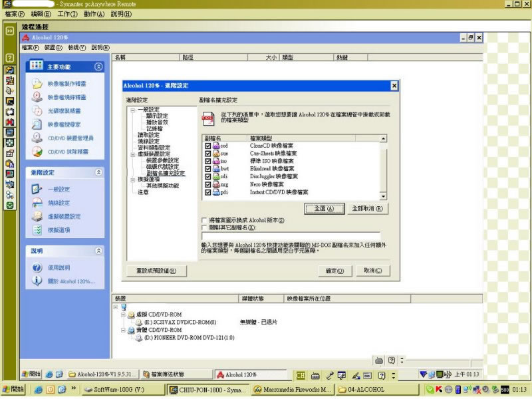Viewport: 532px width, 399px height.
Task: Confirm settings with 確定 button
Action: pyautogui.click(x=335, y=271)
